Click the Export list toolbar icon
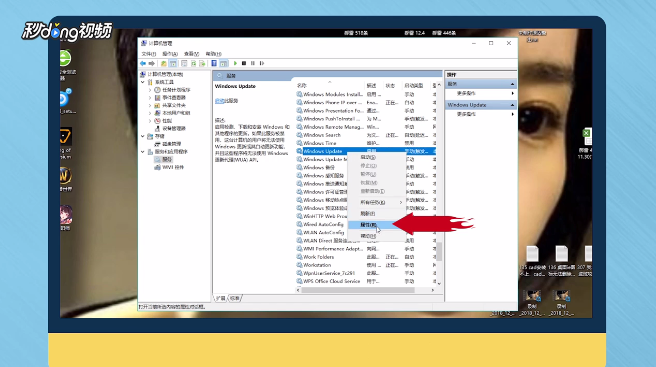656x367 pixels. point(202,63)
